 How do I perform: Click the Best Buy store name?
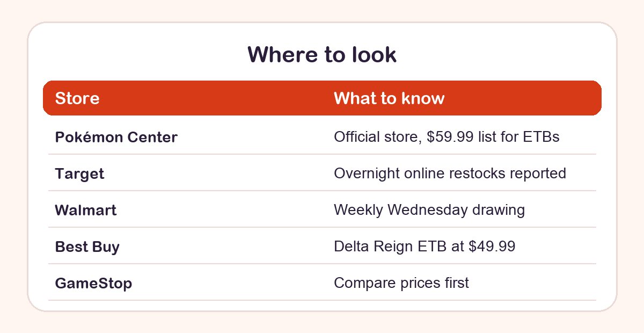pos(87,247)
